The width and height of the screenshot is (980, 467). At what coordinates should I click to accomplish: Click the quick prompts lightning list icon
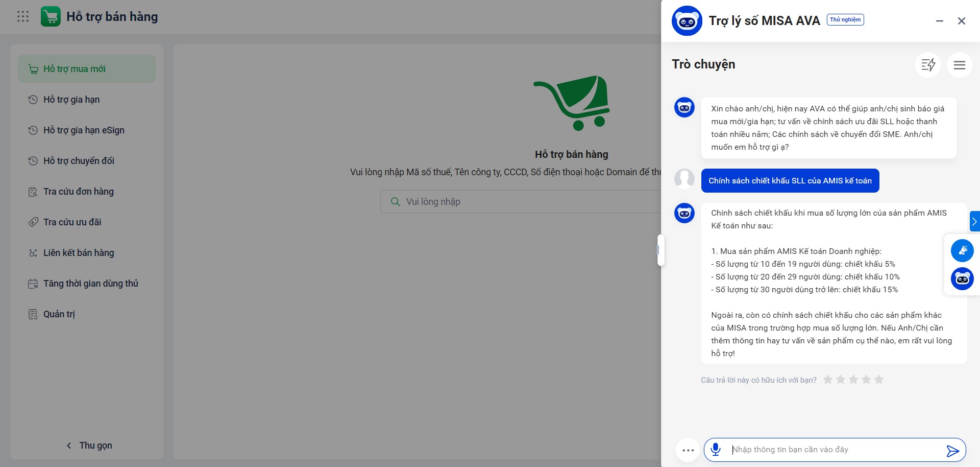coord(928,65)
